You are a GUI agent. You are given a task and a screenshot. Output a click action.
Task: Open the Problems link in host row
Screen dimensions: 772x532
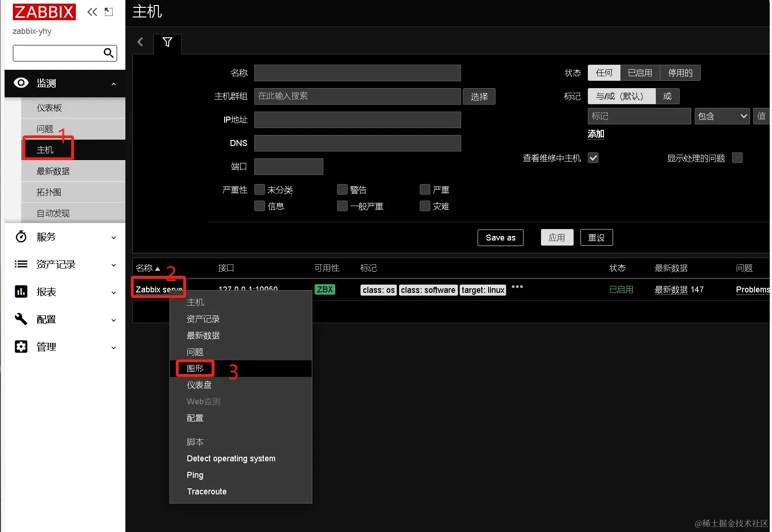tap(753, 290)
